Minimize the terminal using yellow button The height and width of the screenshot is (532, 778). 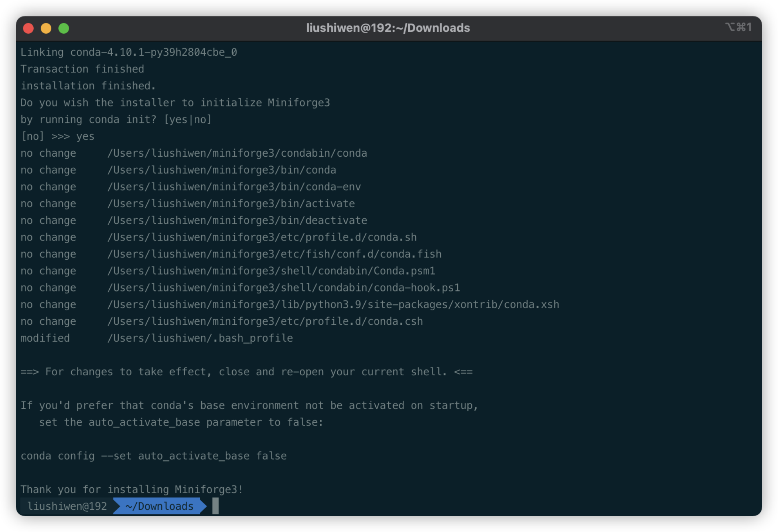[x=46, y=28]
